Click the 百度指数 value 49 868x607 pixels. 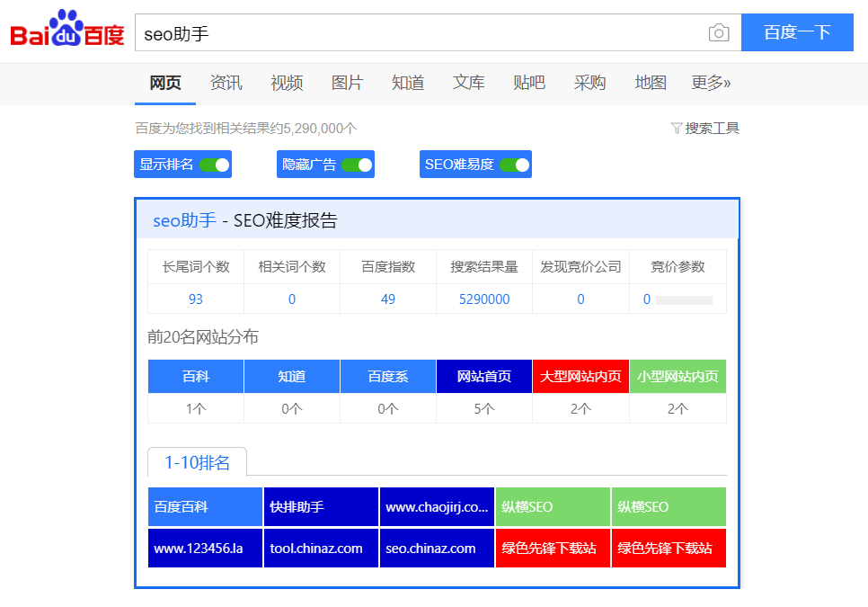pos(387,299)
